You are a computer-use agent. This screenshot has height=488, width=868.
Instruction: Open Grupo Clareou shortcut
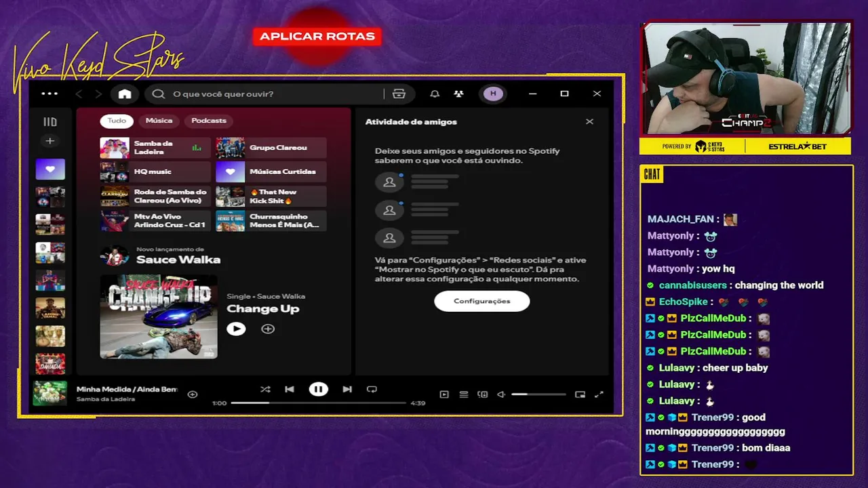point(271,148)
